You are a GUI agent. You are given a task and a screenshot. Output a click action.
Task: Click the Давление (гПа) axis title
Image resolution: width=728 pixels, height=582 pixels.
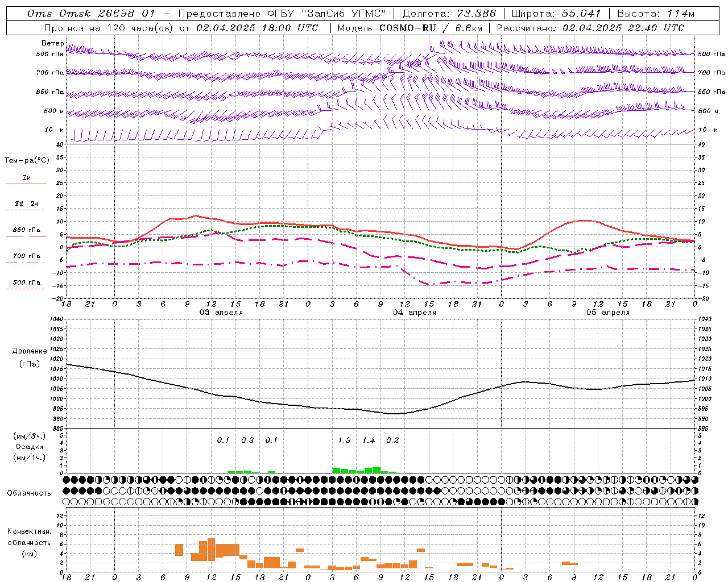click(30, 357)
